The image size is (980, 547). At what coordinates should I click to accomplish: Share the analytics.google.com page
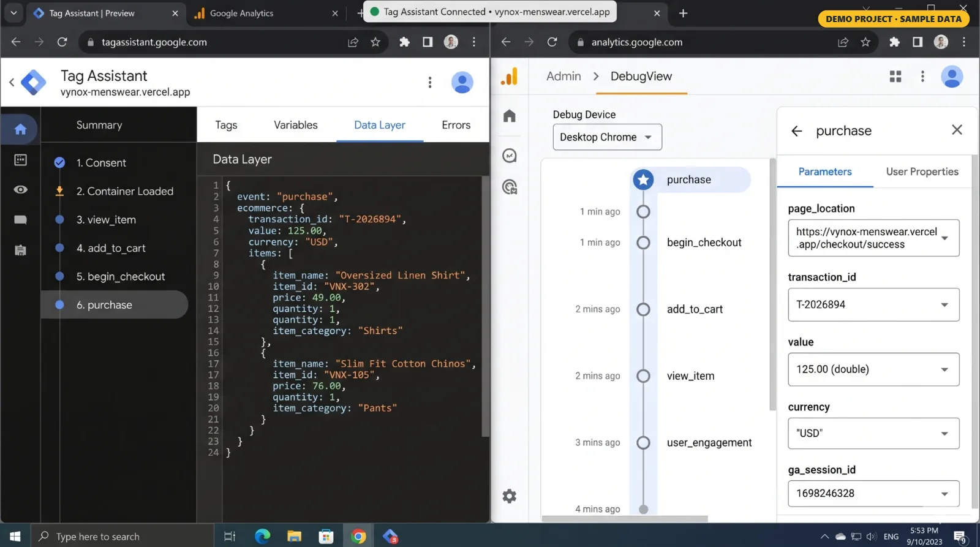[x=843, y=42]
